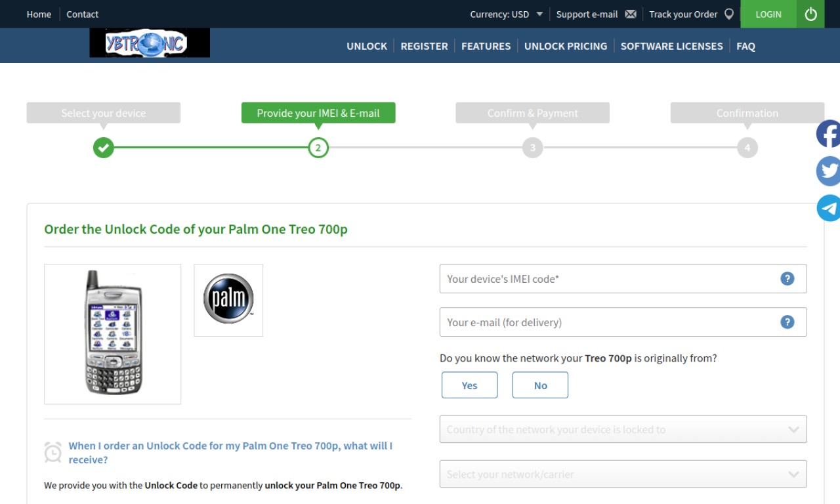The width and height of the screenshot is (840, 504).
Task: Click the alarm clock icon beside the question
Action: click(x=52, y=452)
